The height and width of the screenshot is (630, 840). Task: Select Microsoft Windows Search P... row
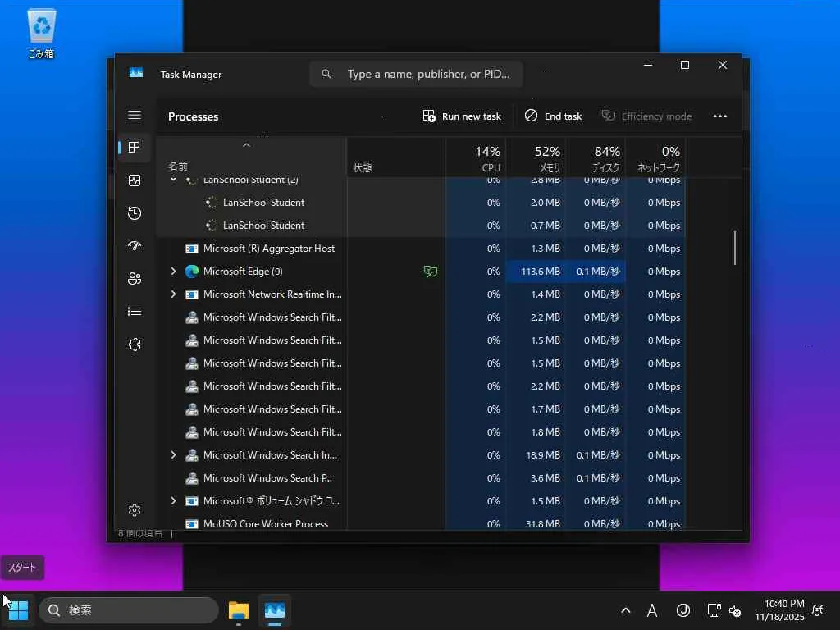click(421, 478)
